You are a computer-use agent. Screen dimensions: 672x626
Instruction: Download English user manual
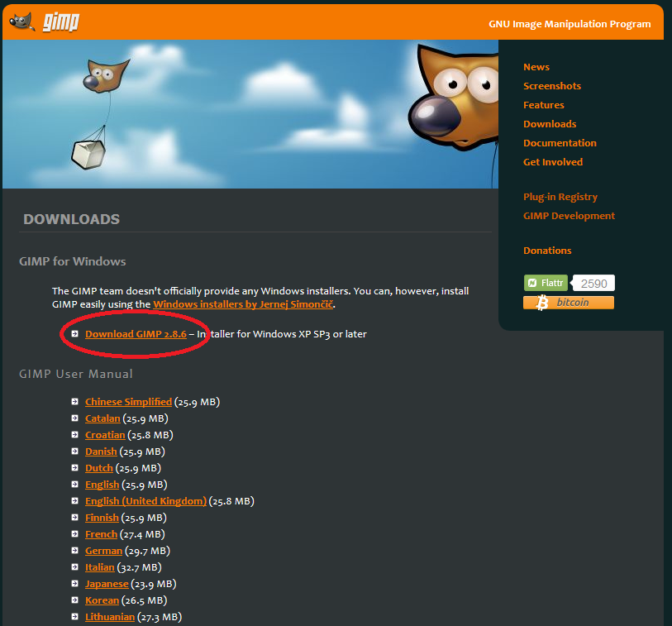click(102, 485)
